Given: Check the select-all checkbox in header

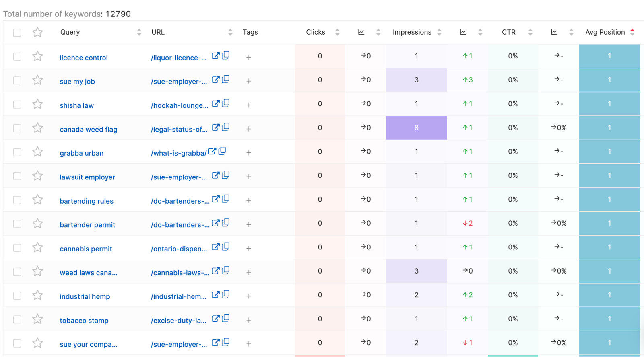Looking at the screenshot, I should (x=17, y=33).
